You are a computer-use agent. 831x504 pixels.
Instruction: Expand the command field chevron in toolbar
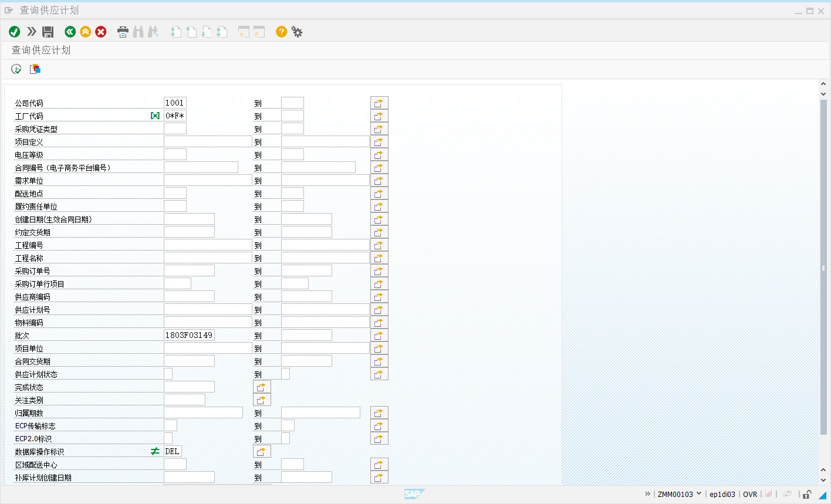pos(32,32)
